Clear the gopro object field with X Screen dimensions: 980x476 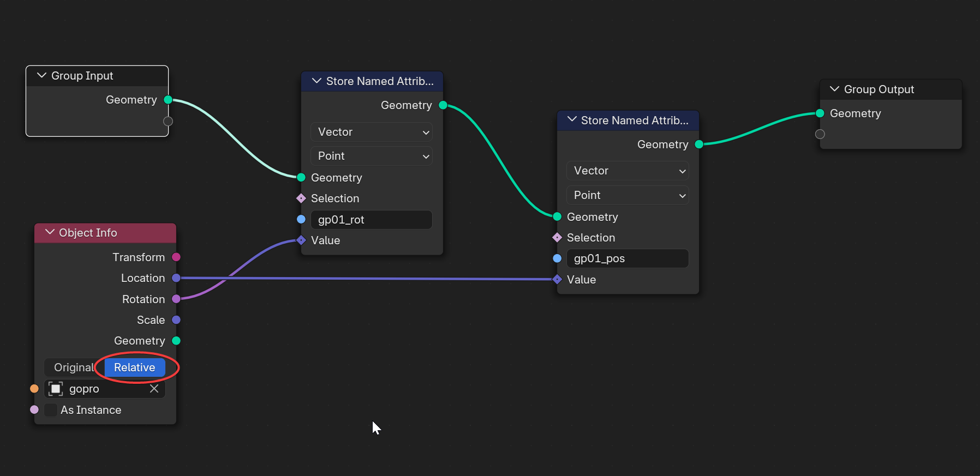(x=154, y=389)
